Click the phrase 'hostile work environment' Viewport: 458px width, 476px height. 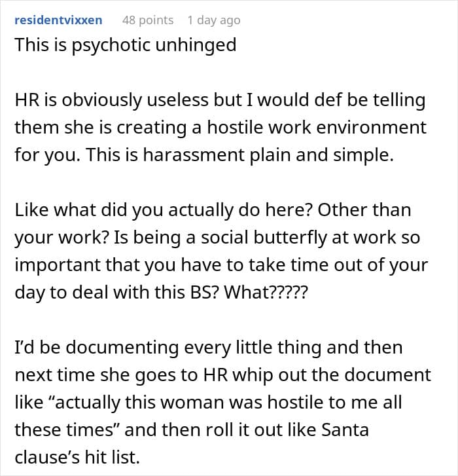[x=317, y=127]
